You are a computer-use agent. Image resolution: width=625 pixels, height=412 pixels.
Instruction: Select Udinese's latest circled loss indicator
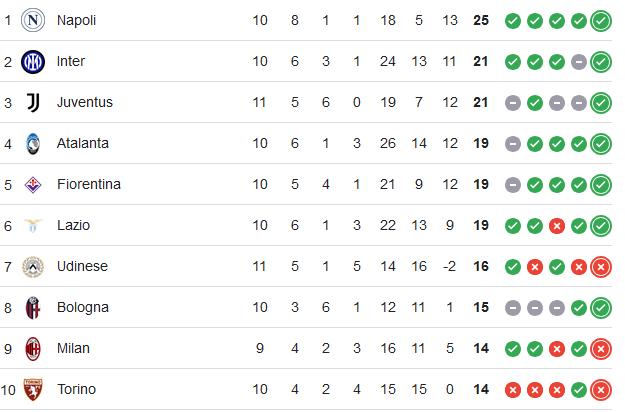click(x=601, y=267)
